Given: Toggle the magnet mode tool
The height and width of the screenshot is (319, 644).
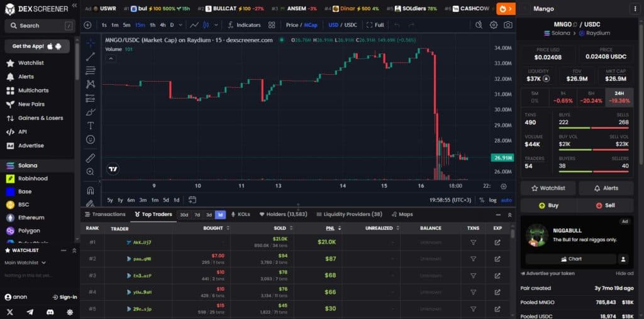Looking at the screenshot, I should [91, 190].
